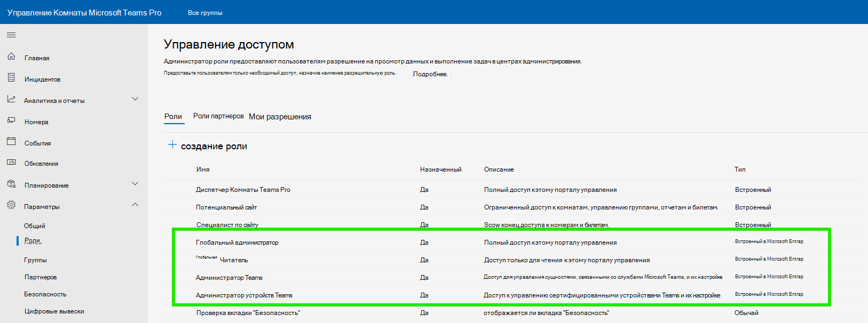Screen dimensions: 868x323
Task: Open Обновления in sidebar
Action: (41, 164)
